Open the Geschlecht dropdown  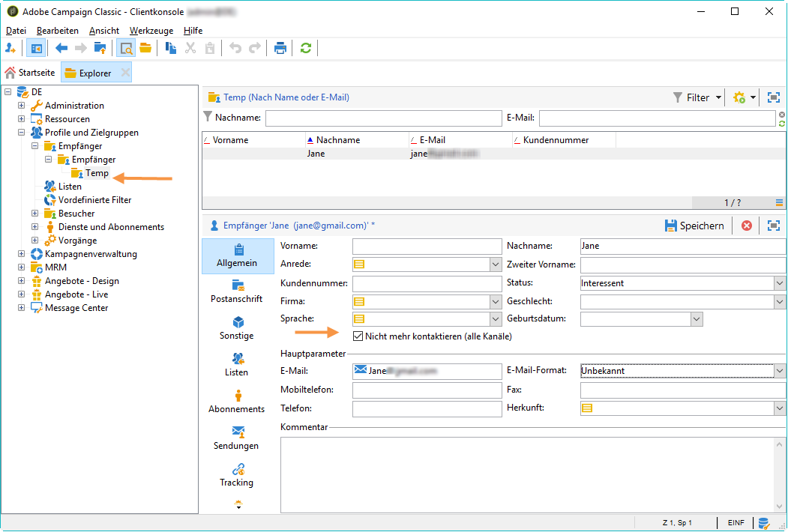point(780,301)
